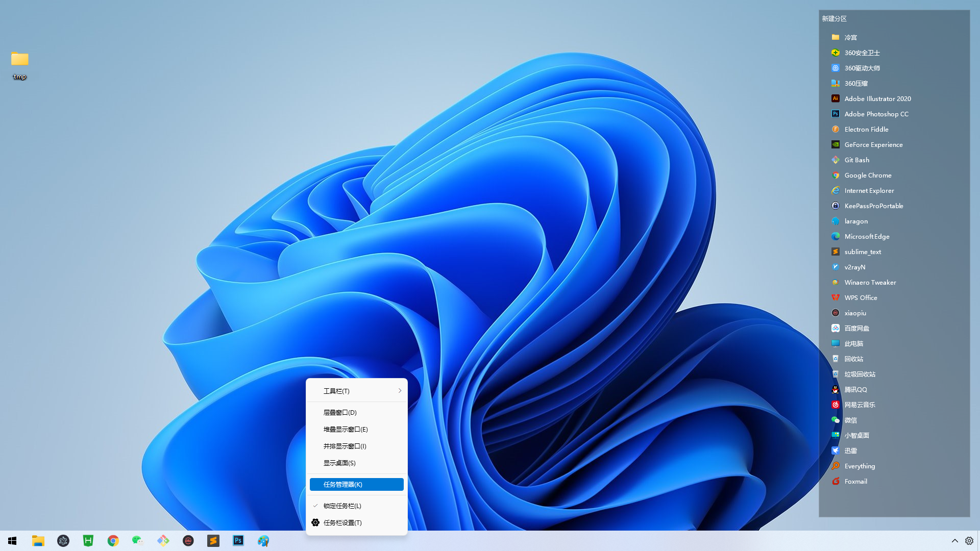This screenshot has height=551, width=980.
Task: Launch Electron Fiddle from the side panel
Action: [866, 129]
